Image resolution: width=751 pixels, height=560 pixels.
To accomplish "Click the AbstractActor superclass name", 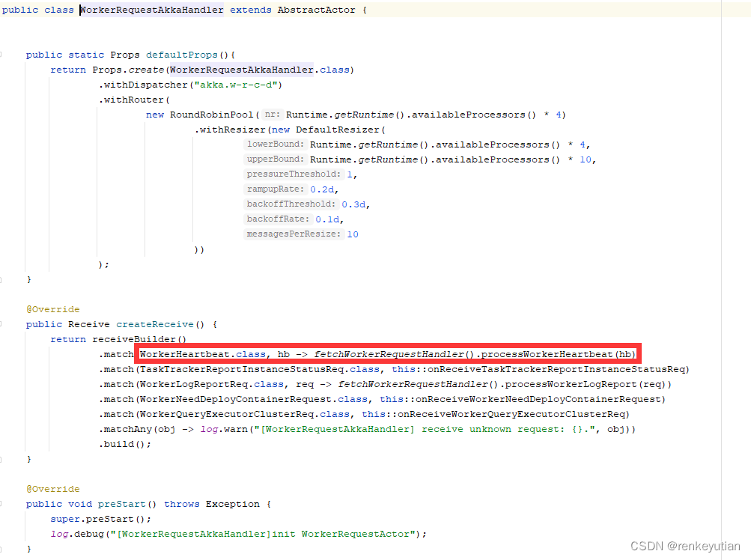I will (x=316, y=10).
